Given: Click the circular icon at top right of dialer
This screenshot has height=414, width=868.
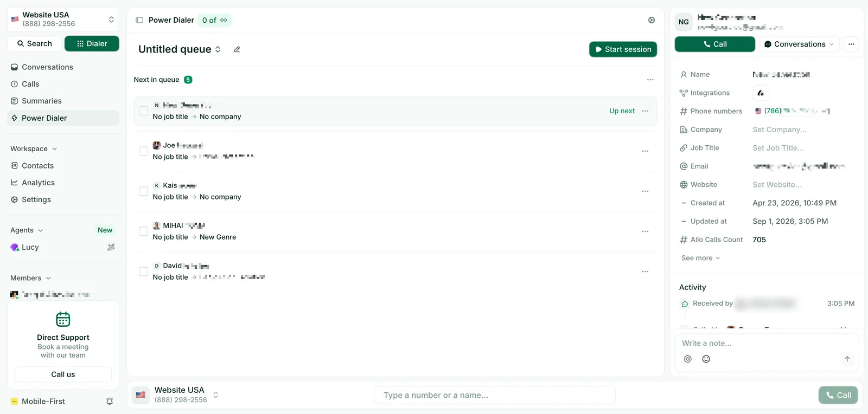Looking at the screenshot, I should tap(652, 20).
